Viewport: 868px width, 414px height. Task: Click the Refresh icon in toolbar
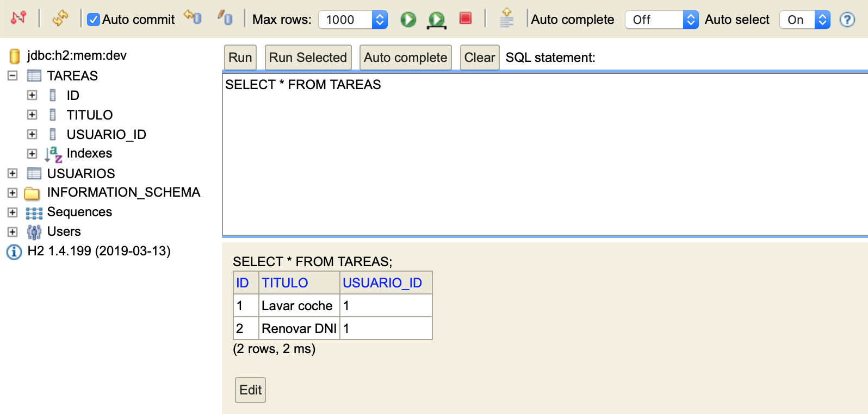(60, 18)
